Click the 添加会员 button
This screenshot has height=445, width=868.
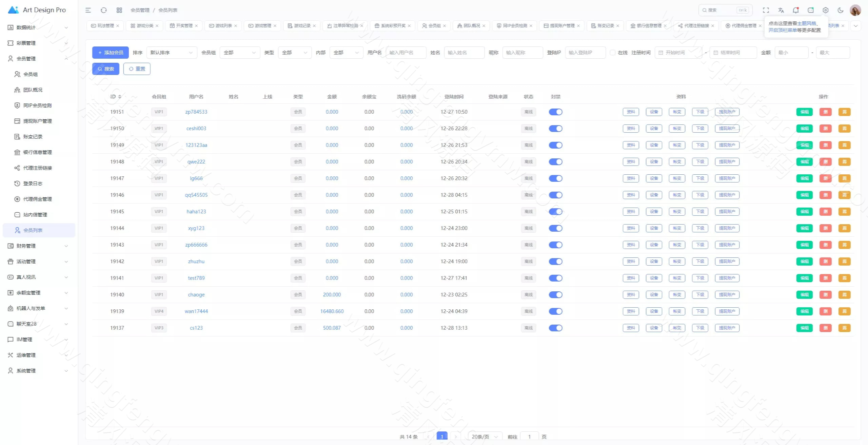pyautogui.click(x=111, y=53)
